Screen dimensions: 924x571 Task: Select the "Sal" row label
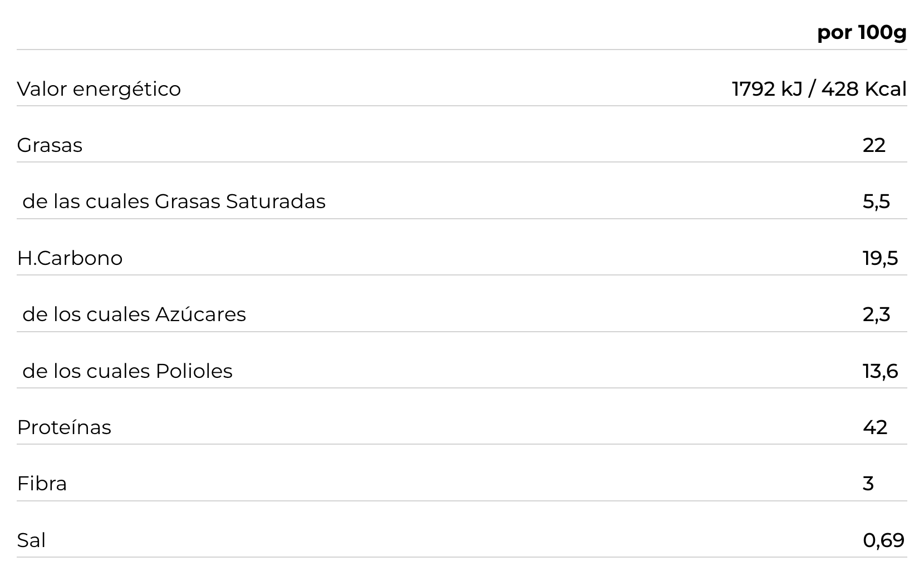[x=31, y=540]
